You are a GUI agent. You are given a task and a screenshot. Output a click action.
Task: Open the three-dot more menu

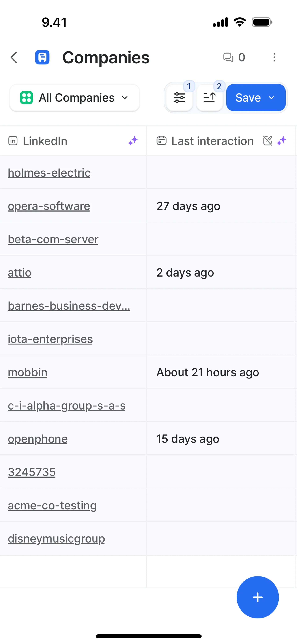[x=274, y=58]
